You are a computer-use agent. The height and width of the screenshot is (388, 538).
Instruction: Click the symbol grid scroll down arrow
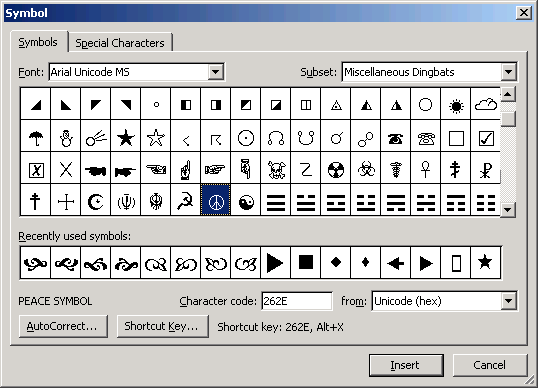click(x=508, y=209)
